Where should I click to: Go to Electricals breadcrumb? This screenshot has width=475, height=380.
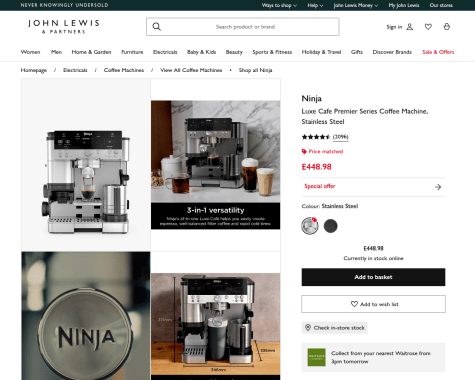(75, 70)
